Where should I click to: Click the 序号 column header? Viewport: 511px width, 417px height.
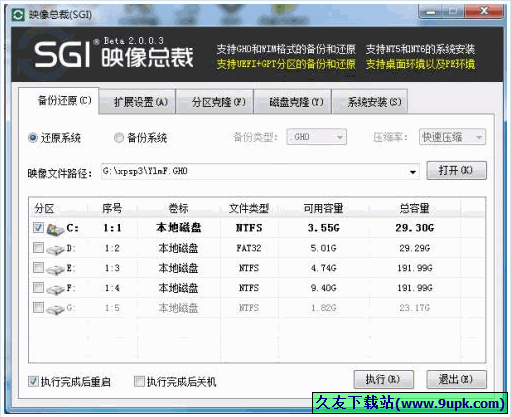tap(112, 209)
